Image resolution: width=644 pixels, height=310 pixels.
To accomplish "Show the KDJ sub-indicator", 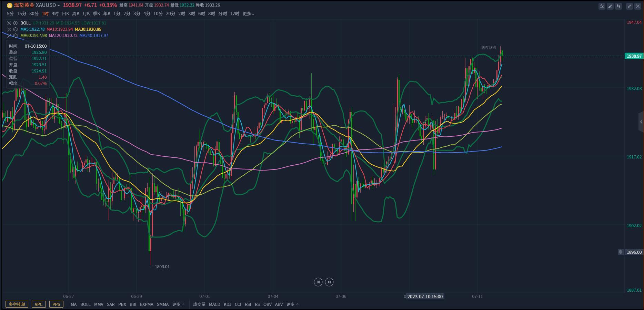I will [x=228, y=304].
